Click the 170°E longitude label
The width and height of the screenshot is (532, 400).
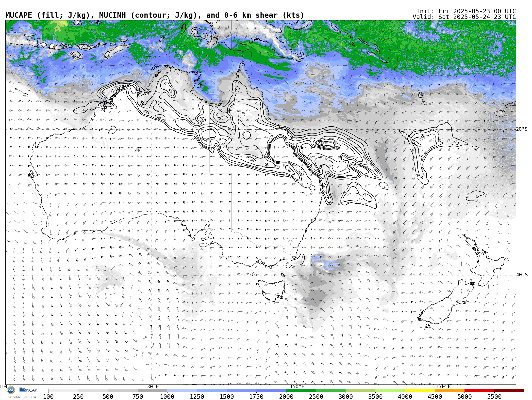pos(443,386)
